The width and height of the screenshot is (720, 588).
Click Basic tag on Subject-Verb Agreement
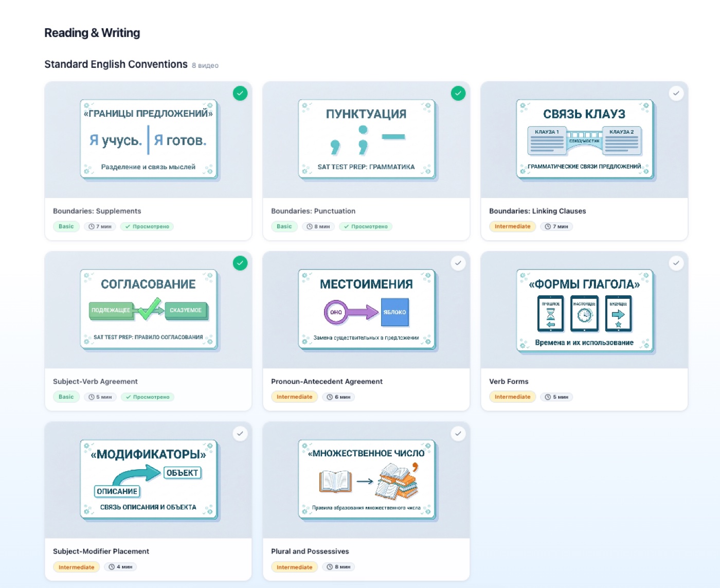pyautogui.click(x=66, y=397)
